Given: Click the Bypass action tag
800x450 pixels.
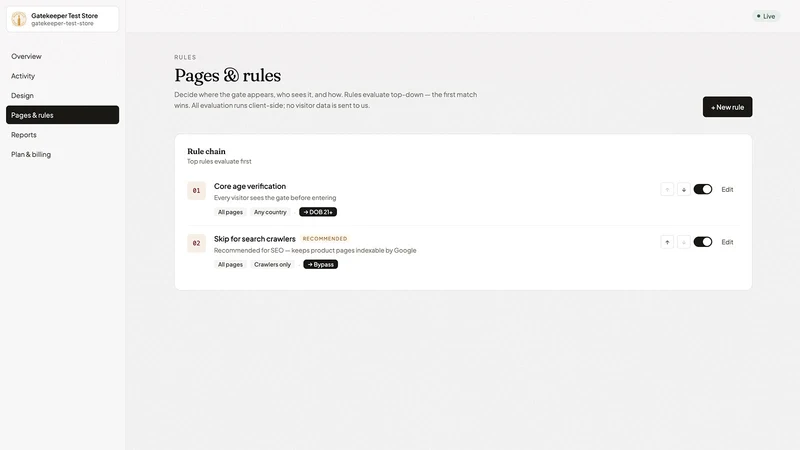Looking at the screenshot, I should click(320, 264).
